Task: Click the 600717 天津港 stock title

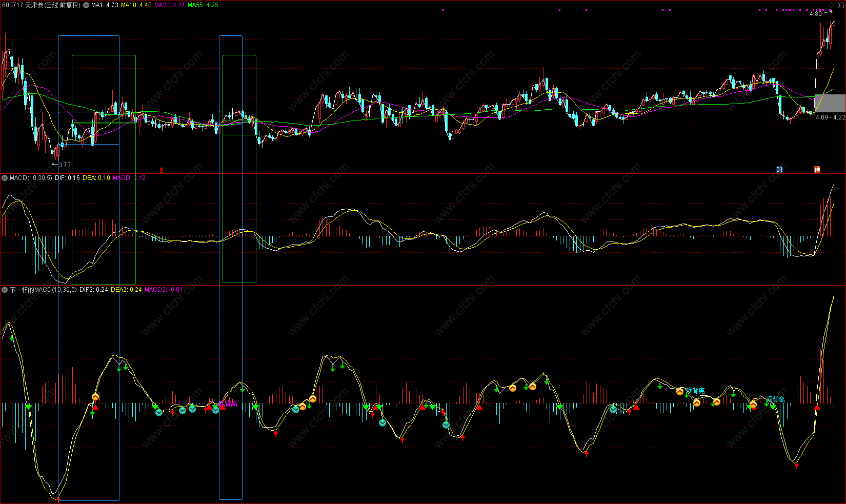Action: 41,5
